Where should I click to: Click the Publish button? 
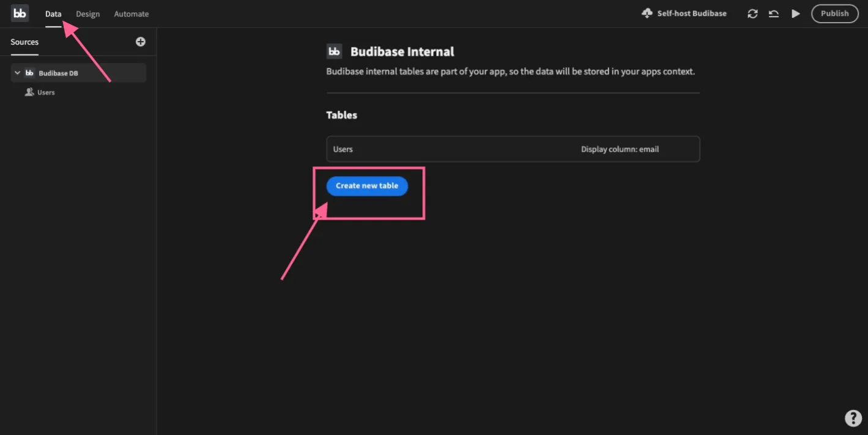pos(835,13)
